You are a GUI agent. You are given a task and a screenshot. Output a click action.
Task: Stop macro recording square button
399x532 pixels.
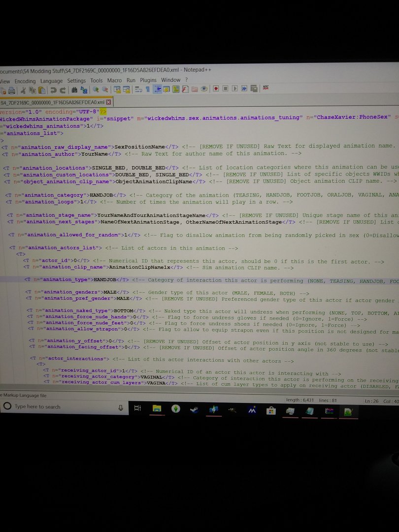(x=225, y=89)
